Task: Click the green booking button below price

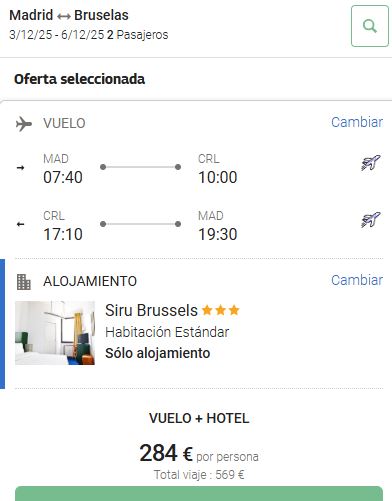Action: 199,493
